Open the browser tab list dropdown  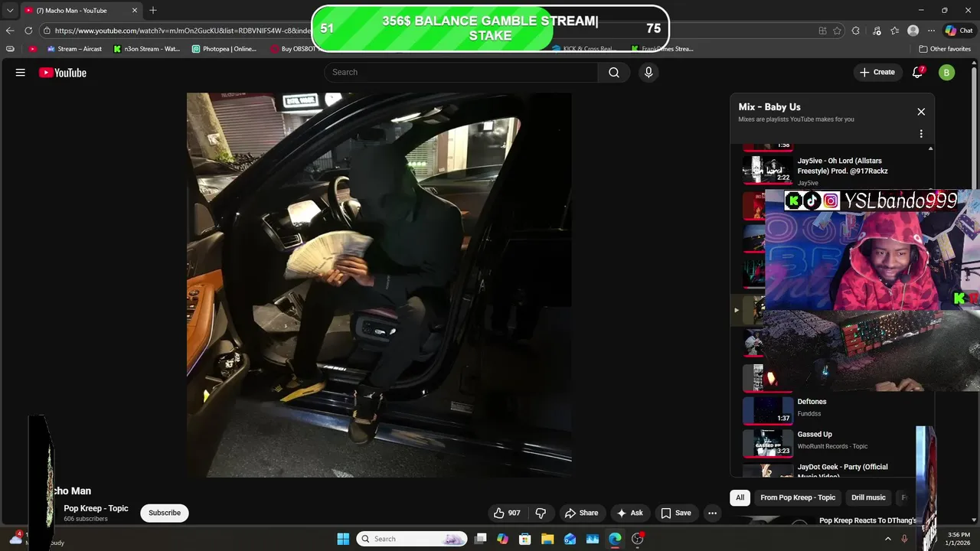(10, 11)
